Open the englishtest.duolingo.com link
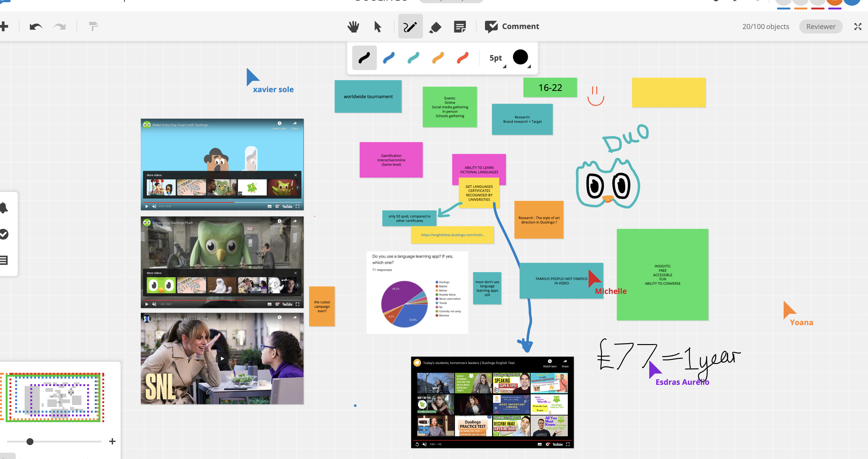This screenshot has width=868, height=459. click(x=453, y=235)
